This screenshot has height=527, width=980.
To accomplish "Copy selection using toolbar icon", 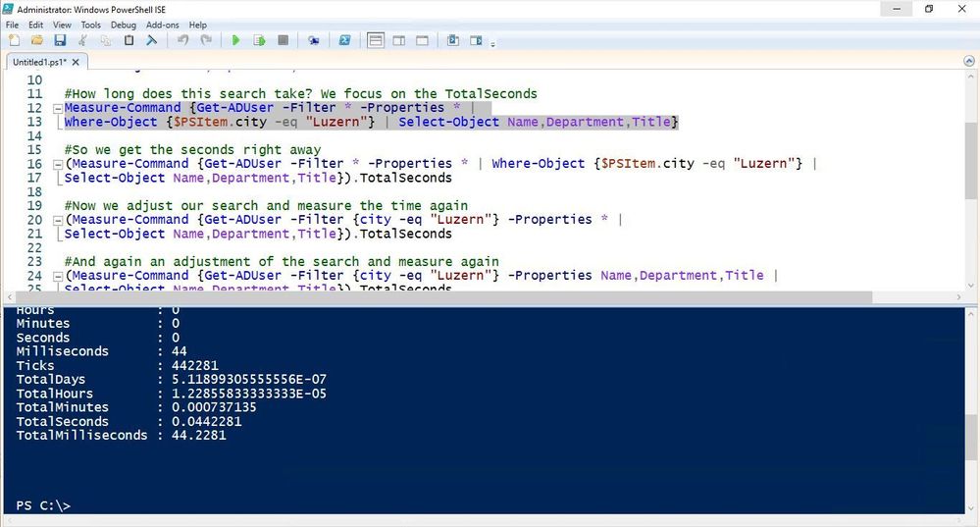I will point(106,40).
